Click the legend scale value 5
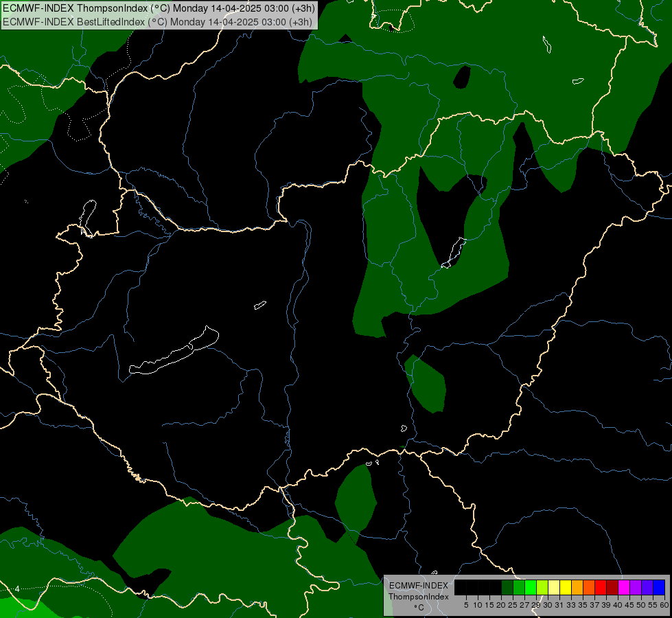Image resolution: width=672 pixels, height=618 pixels. pyautogui.click(x=466, y=605)
